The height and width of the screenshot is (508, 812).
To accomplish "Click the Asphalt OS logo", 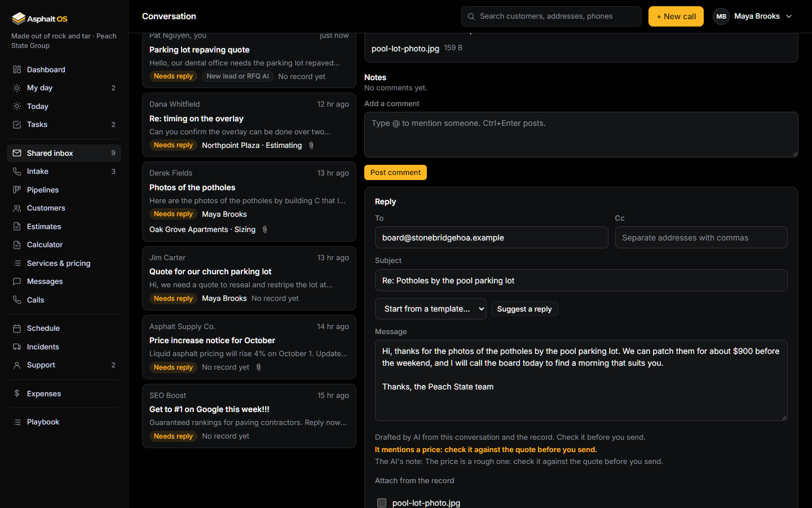I will pyautogui.click(x=39, y=19).
